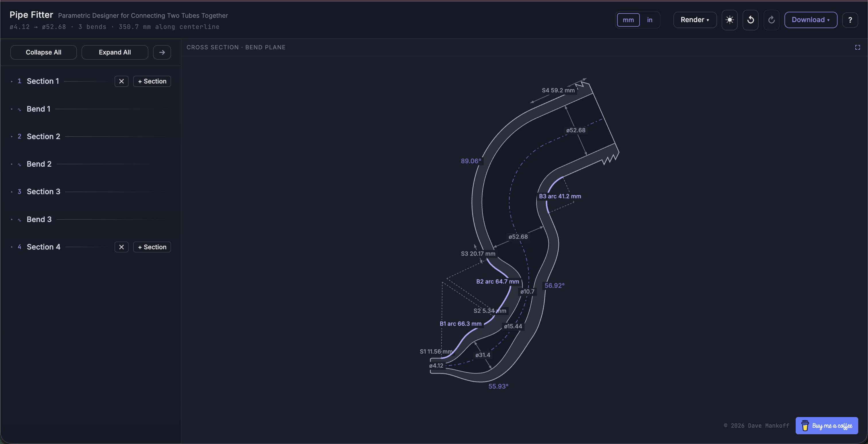Screen dimensions: 868x444
Task: Click the 55.93° bend angle label
Action: pos(498,386)
